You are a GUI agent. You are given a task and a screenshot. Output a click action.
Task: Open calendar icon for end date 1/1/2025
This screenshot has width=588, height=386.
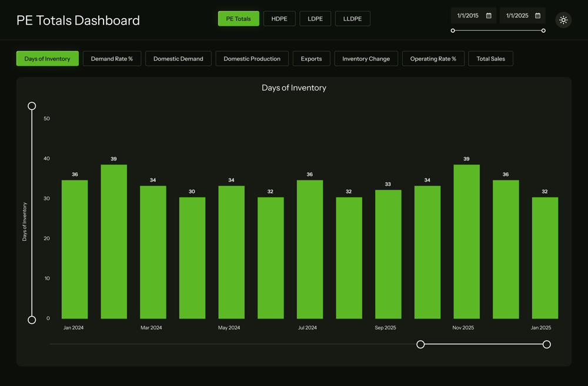(x=538, y=16)
